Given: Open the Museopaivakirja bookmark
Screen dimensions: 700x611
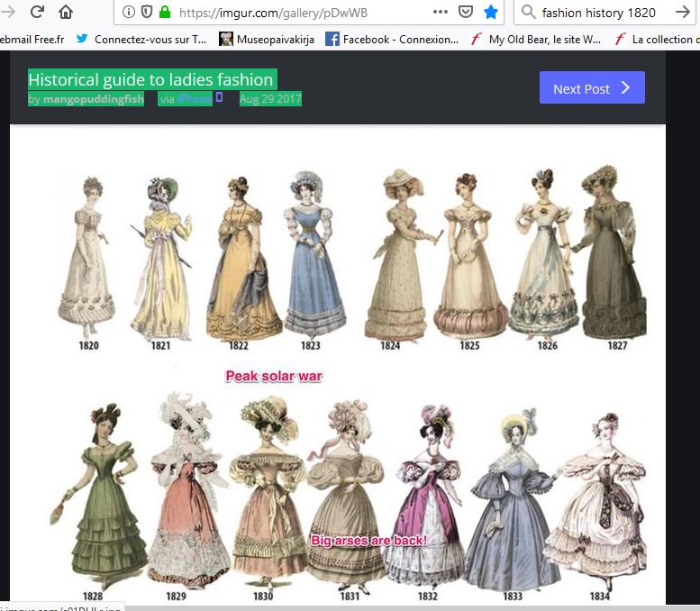Looking at the screenshot, I should coord(267,40).
